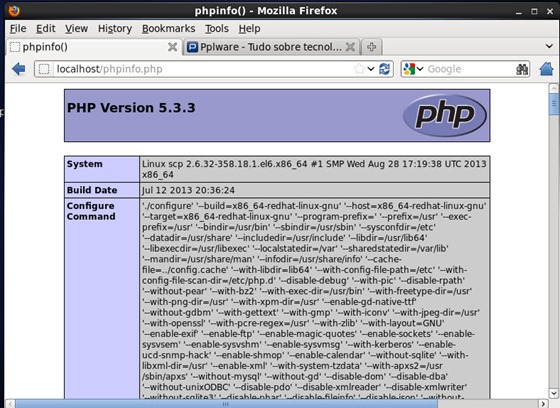Click the vertical scrollbar down arrow
The image size is (560, 408).
pyautogui.click(x=554, y=393)
